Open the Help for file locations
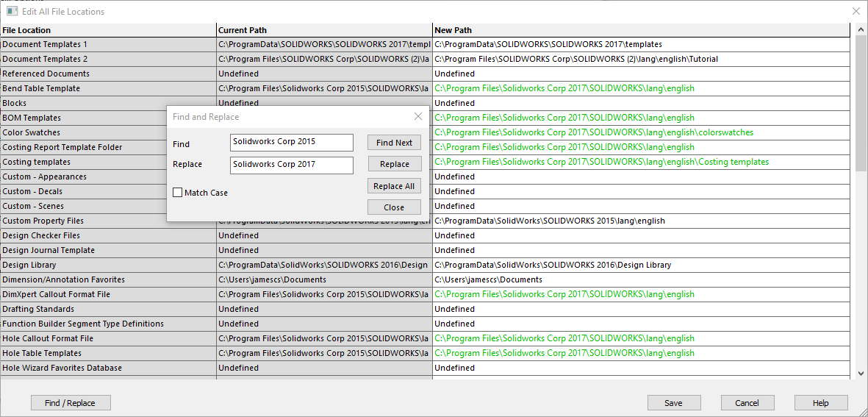 tap(821, 402)
